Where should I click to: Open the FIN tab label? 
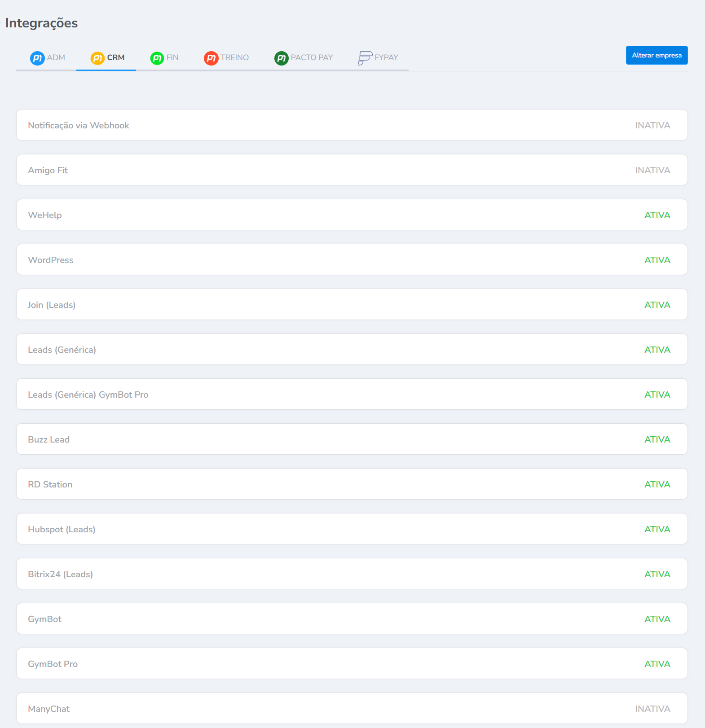click(172, 57)
